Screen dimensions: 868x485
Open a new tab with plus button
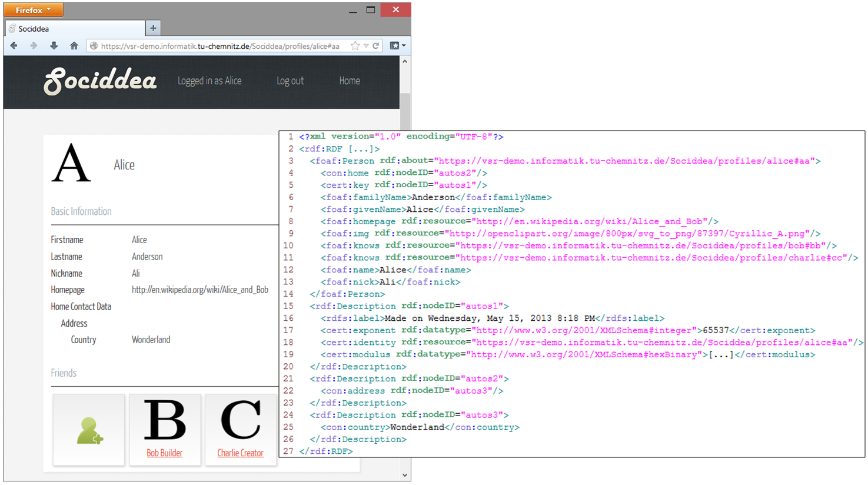[153, 28]
